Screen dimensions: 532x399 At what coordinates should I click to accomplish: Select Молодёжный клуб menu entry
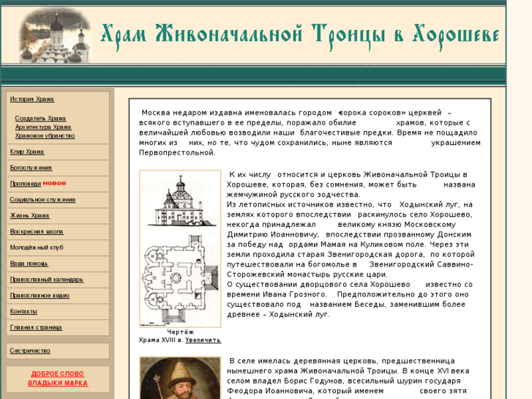37,247
